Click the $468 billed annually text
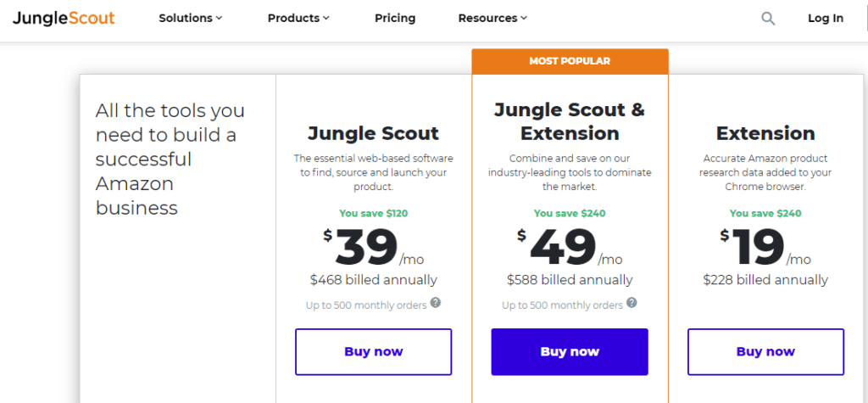Screen dimensions: 868x403 coord(374,280)
